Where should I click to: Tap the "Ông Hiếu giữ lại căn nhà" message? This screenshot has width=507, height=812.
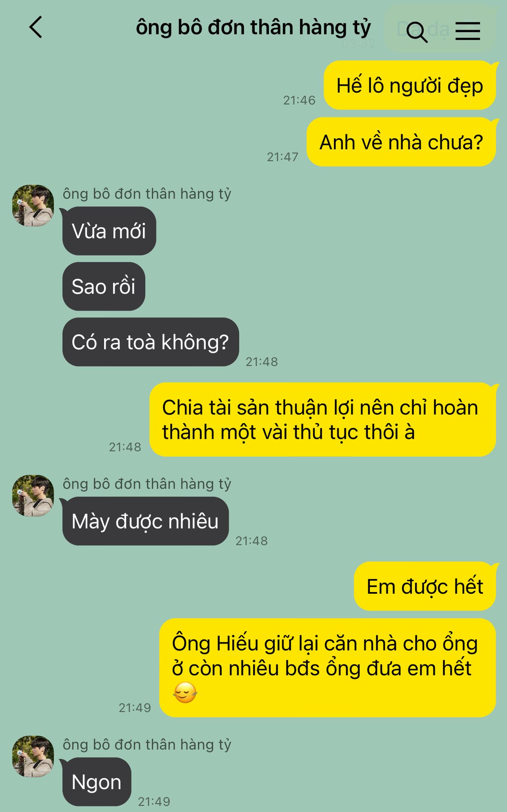[328, 668]
